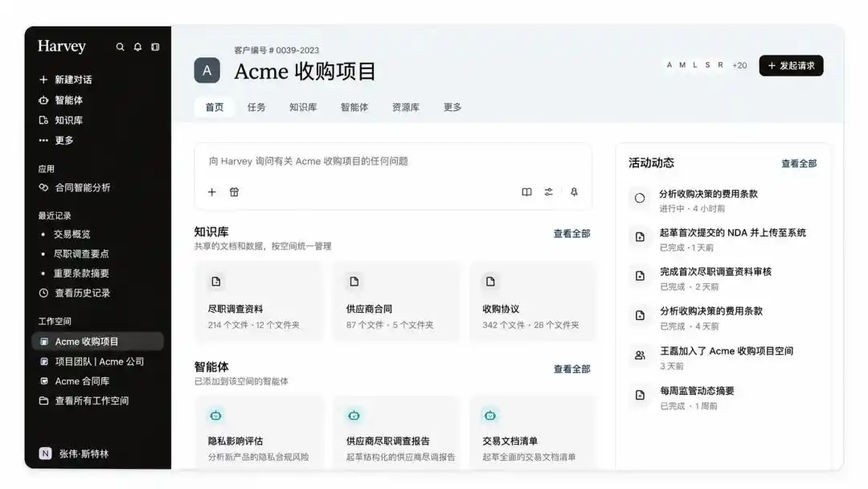
Task: Expand 更多 in the left sidebar
Action: click(x=56, y=140)
